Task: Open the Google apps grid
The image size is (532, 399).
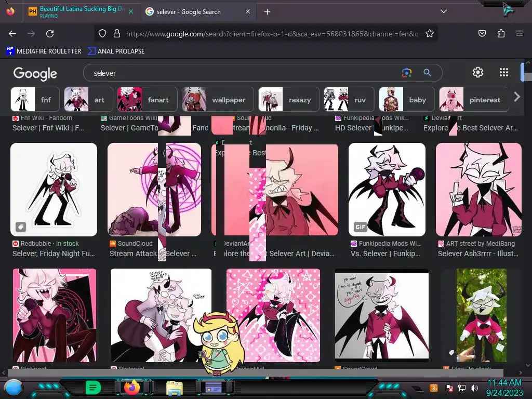Action: 504,72
